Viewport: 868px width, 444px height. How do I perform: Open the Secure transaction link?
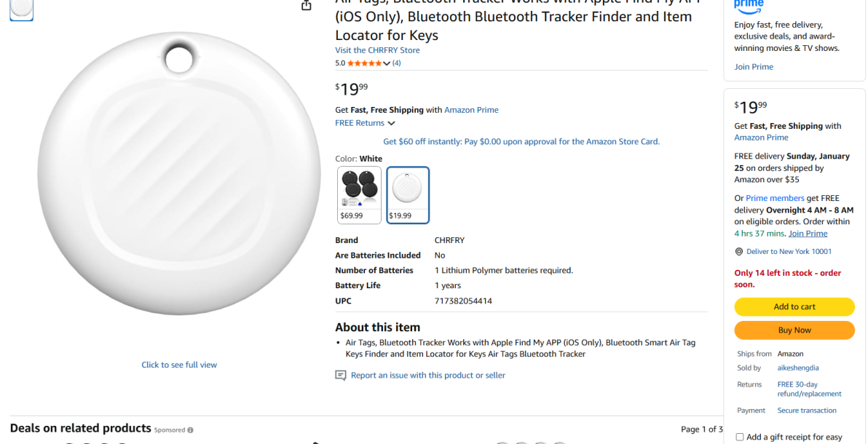point(807,411)
